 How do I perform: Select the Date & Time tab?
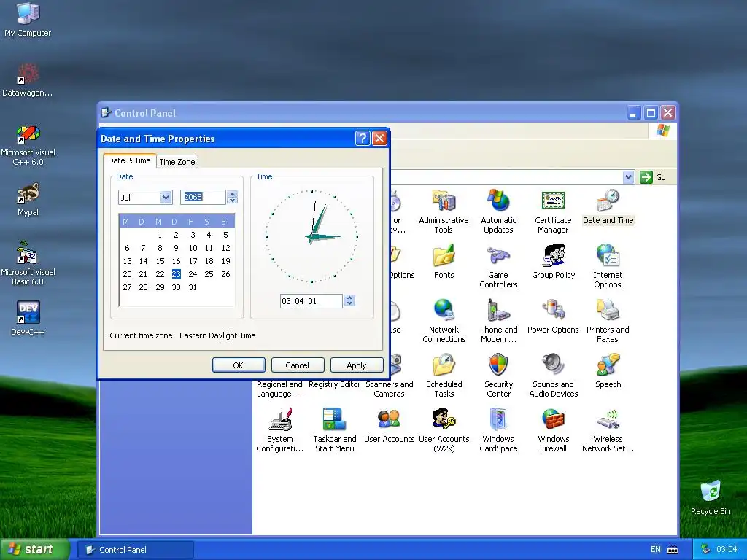[130, 160]
